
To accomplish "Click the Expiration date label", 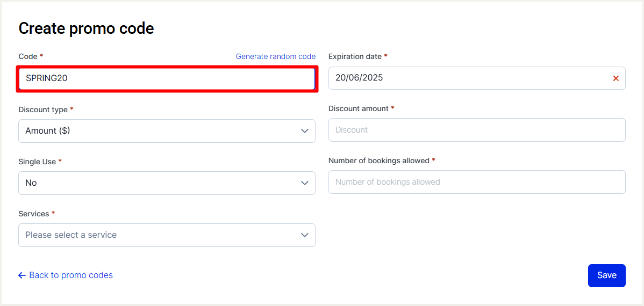I will click(x=355, y=56).
